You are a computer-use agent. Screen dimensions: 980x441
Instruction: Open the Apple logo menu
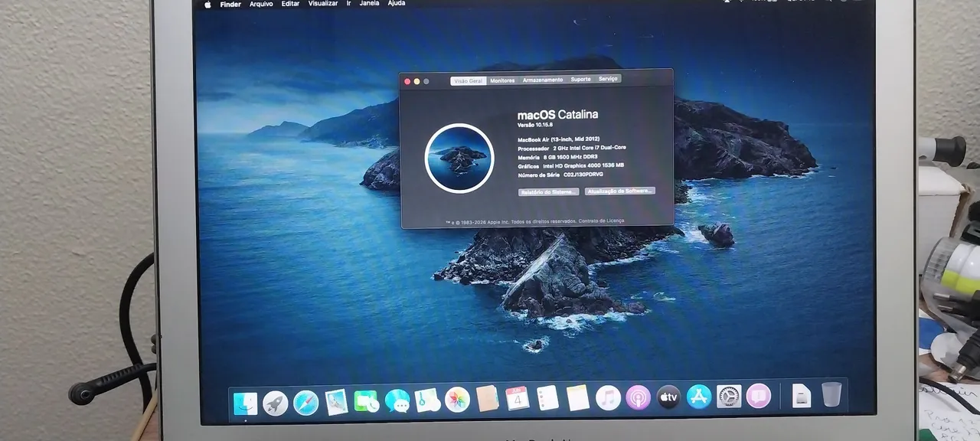(207, 4)
